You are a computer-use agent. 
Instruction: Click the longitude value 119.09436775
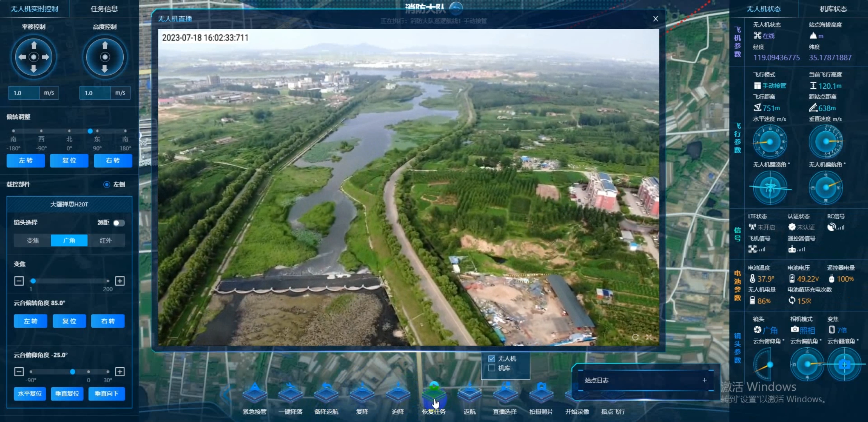(x=777, y=58)
